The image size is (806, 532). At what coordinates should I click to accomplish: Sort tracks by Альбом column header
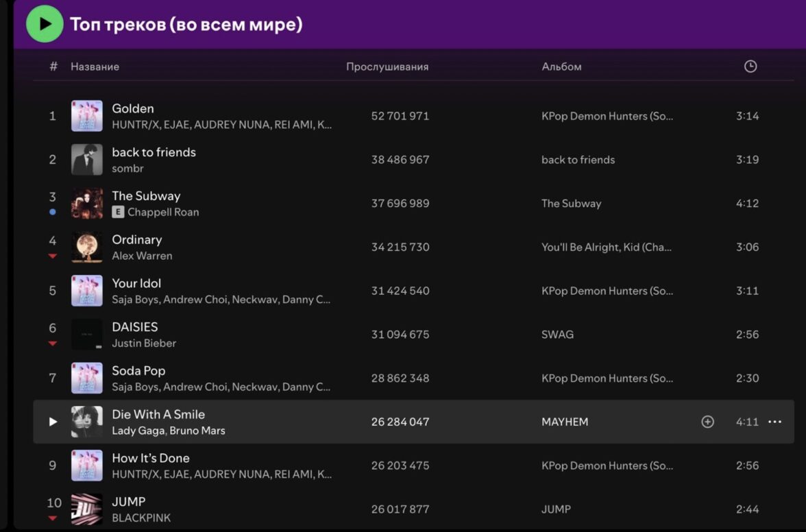click(x=561, y=66)
